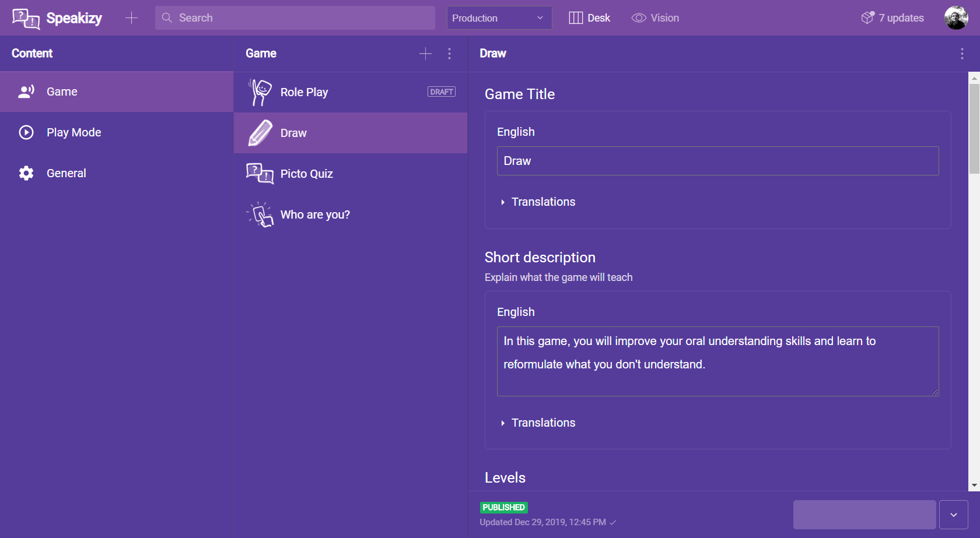980x538 pixels.
Task: Focus the Search input field
Action: click(295, 18)
